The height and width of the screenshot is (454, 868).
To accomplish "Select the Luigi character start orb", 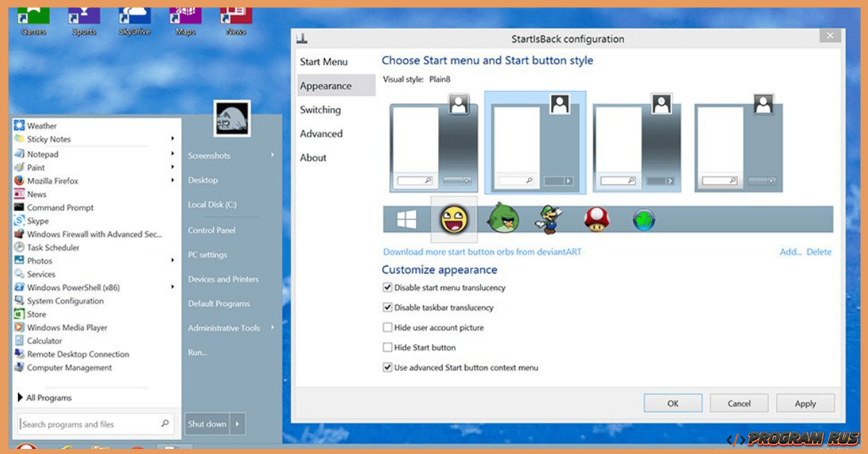I will coord(548,219).
